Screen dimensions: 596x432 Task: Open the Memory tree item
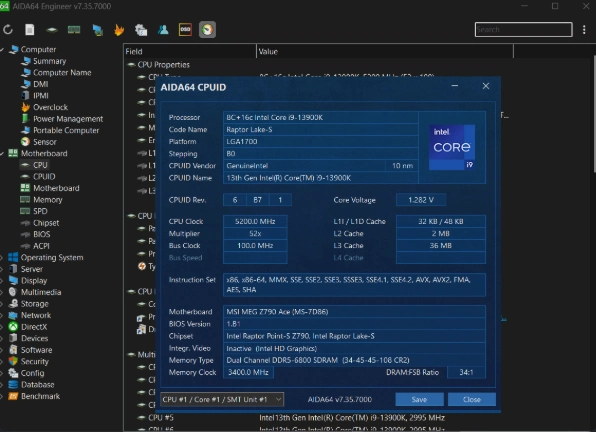48,200
